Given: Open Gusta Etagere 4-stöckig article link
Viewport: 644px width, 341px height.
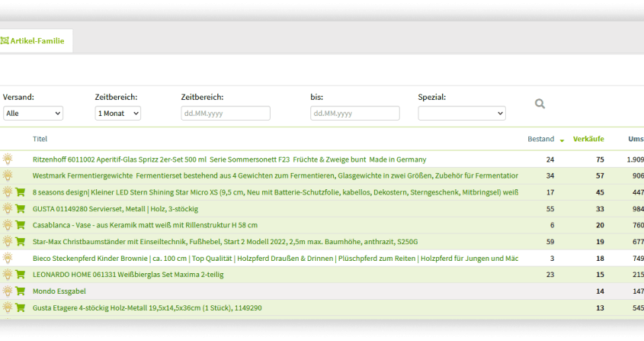Looking at the screenshot, I should 147,307.
